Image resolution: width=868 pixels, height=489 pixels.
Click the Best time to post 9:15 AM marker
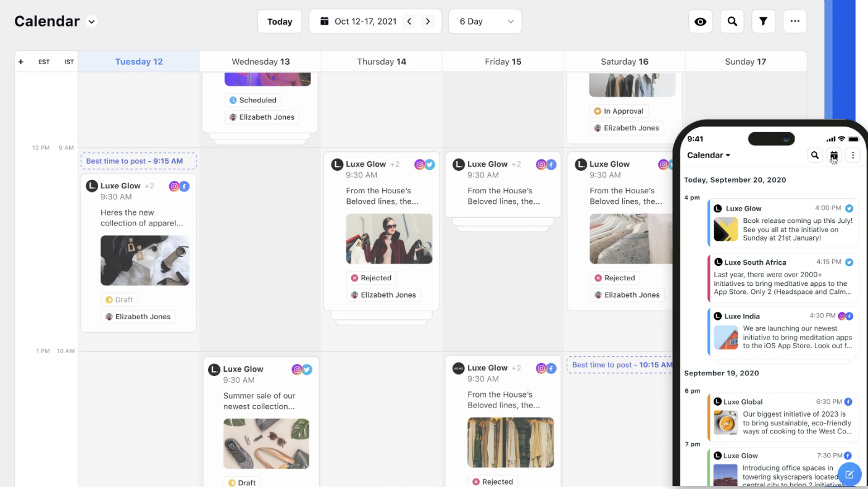(139, 161)
